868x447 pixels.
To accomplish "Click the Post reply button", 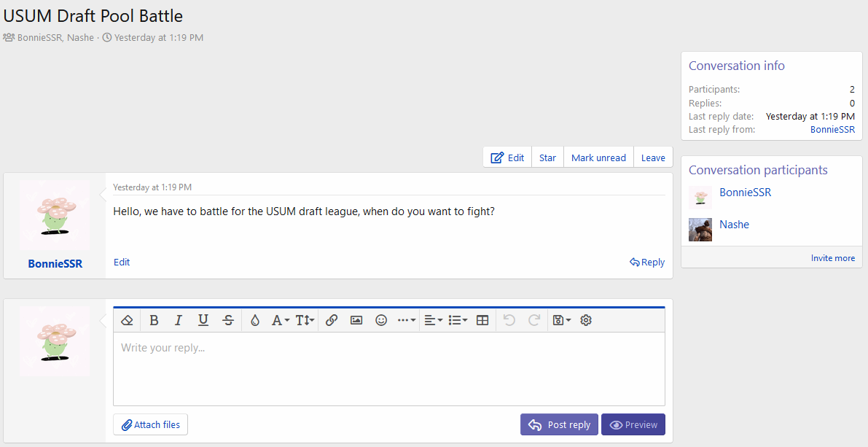I will pyautogui.click(x=559, y=425).
